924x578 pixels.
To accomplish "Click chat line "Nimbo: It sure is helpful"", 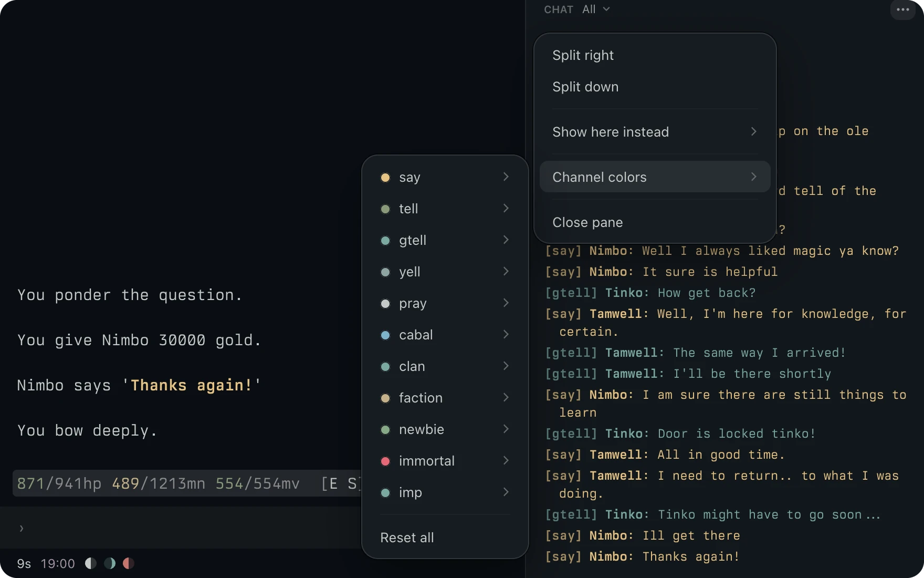I will (x=661, y=272).
